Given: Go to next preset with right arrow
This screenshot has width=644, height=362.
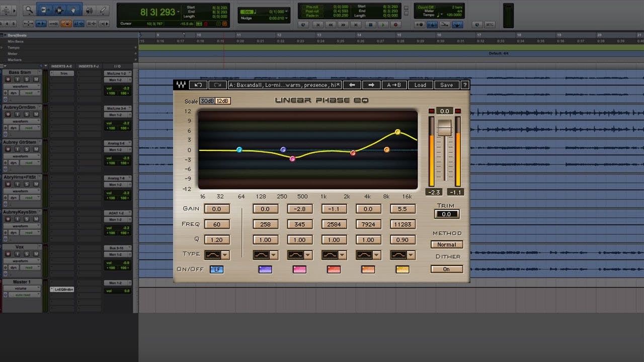Looking at the screenshot, I should coord(371,85).
